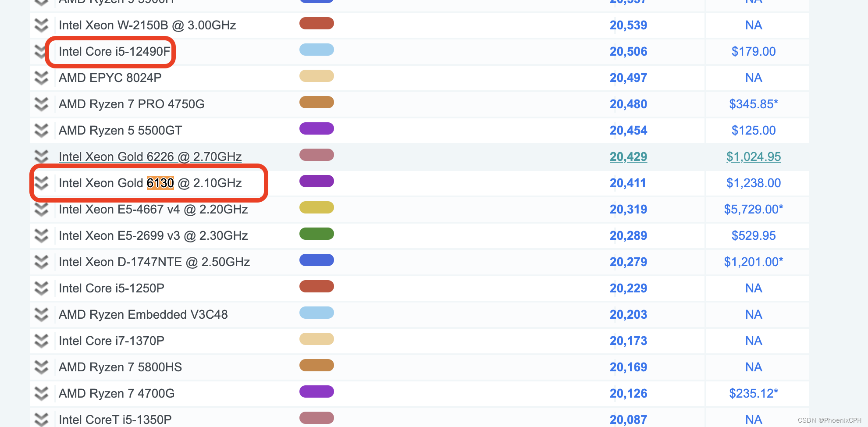Open the Intel Core i5-1250P link

[111, 288]
